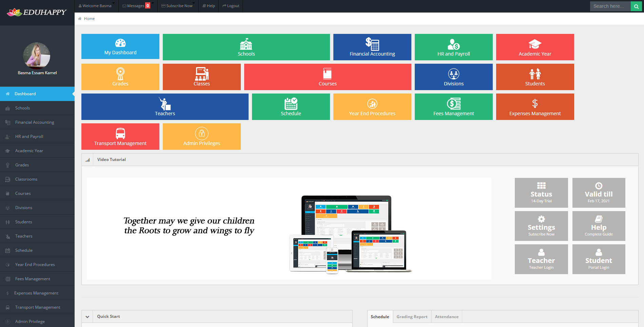Open the Fees Management tile
The image size is (644, 327).
[454, 107]
